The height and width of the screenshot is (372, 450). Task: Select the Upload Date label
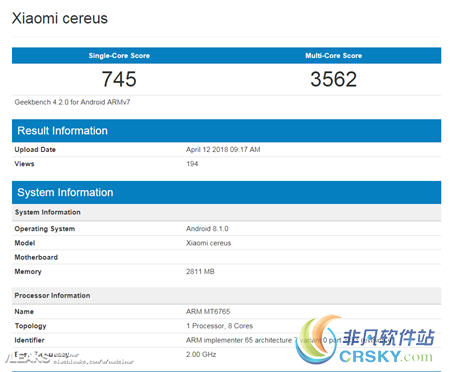(35, 149)
